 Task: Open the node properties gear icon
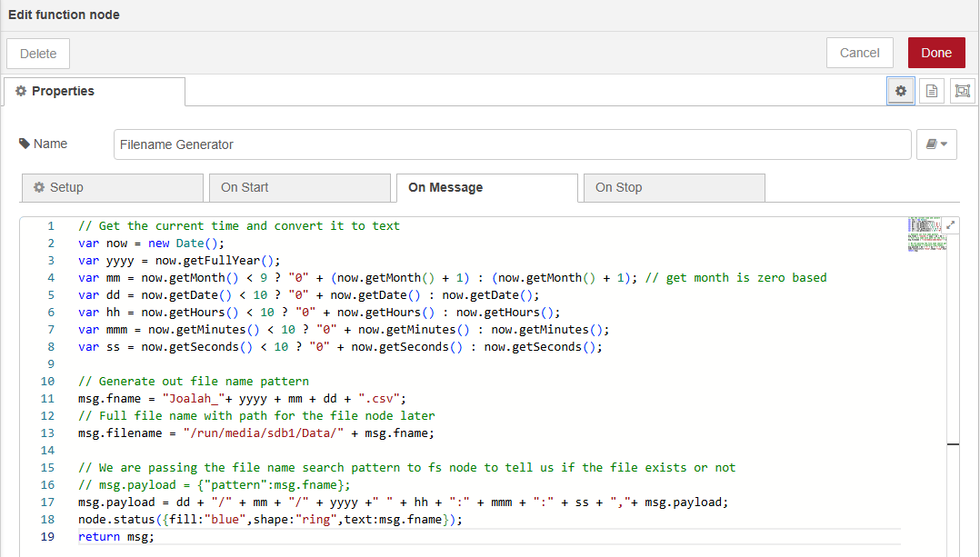(x=901, y=91)
